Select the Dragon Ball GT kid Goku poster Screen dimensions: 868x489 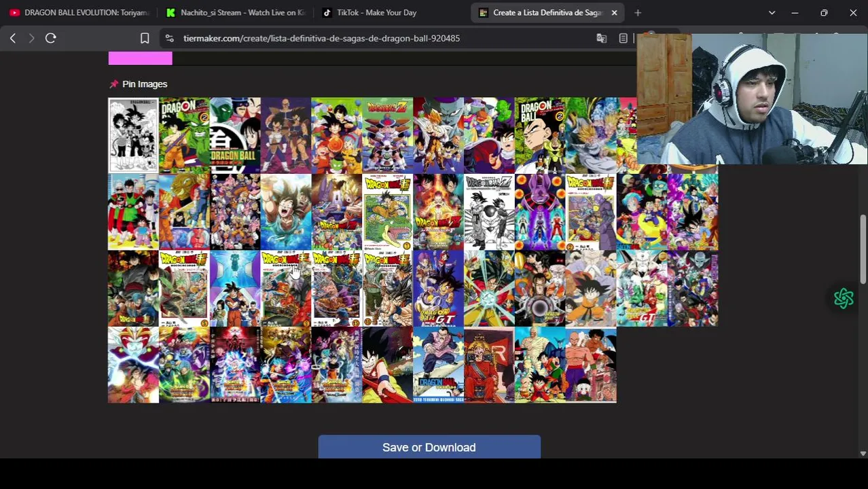point(439,289)
